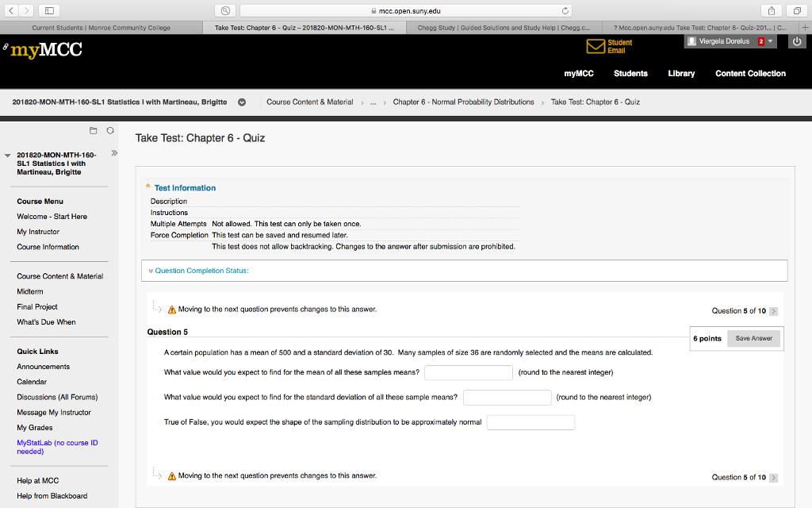Click the red notification badge showing 2

click(x=760, y=41)
